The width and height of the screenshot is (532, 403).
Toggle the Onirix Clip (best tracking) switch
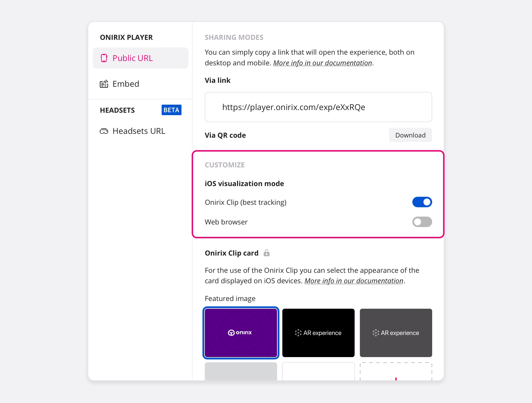coord(422,202)
